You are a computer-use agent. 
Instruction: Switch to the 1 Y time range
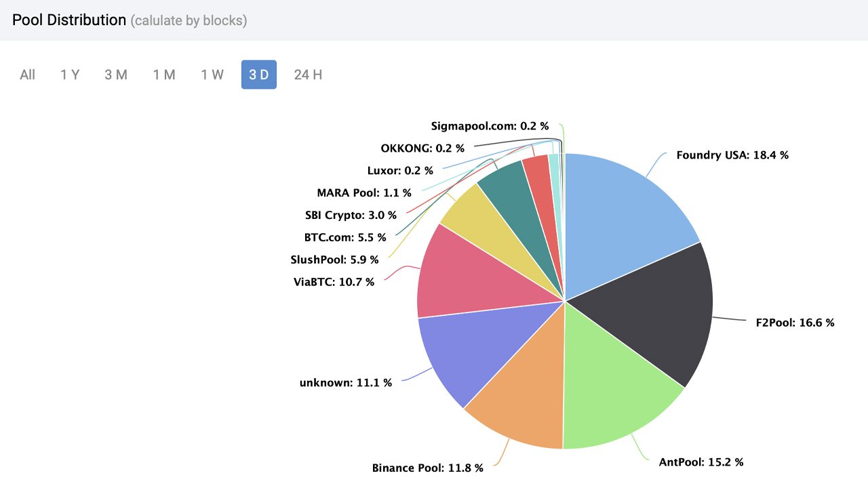[70, 75]
